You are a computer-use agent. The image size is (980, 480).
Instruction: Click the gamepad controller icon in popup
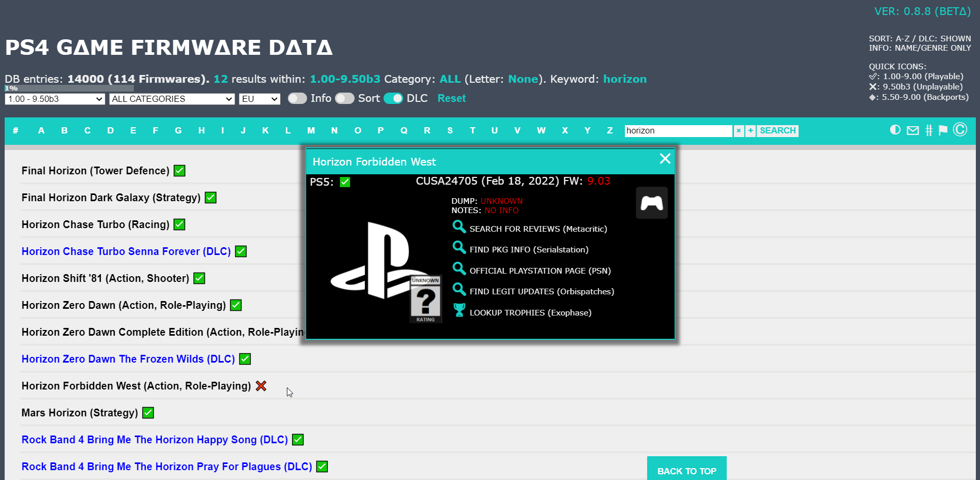click(652, 203)
